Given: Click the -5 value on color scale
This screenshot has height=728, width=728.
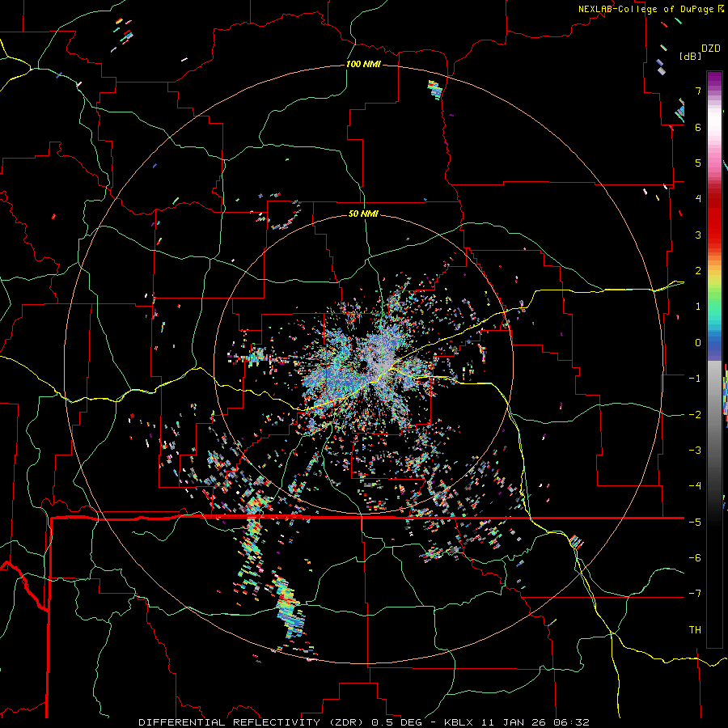Looking at the screenshot, I should [x=695, y=523].
